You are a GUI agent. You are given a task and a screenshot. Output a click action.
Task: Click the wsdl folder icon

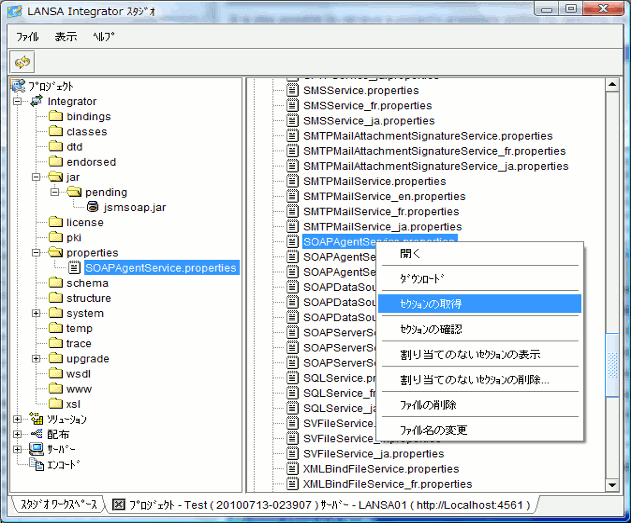pos(56,374)
